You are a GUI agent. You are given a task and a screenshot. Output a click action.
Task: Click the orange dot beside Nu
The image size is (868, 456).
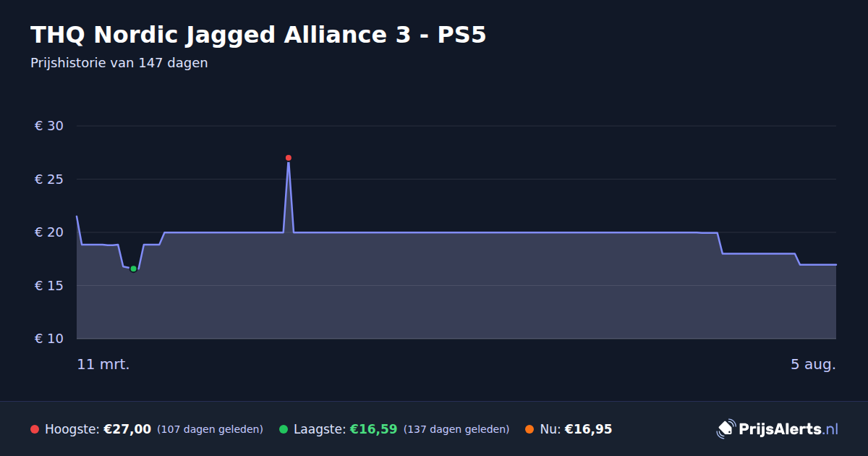[x=529, y=429]
